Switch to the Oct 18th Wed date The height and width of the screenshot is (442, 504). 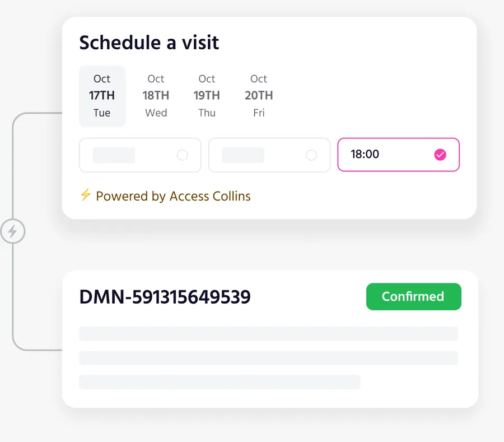156,95
